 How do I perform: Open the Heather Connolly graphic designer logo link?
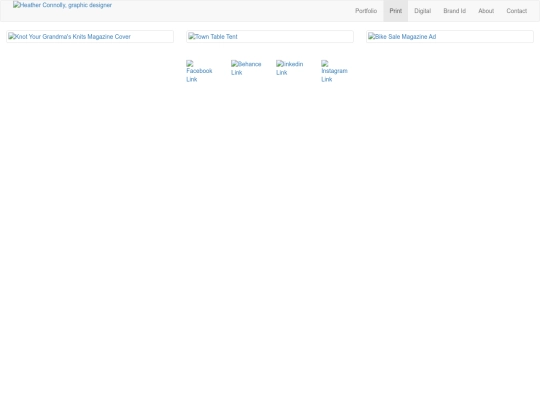[x=62, y=5]
